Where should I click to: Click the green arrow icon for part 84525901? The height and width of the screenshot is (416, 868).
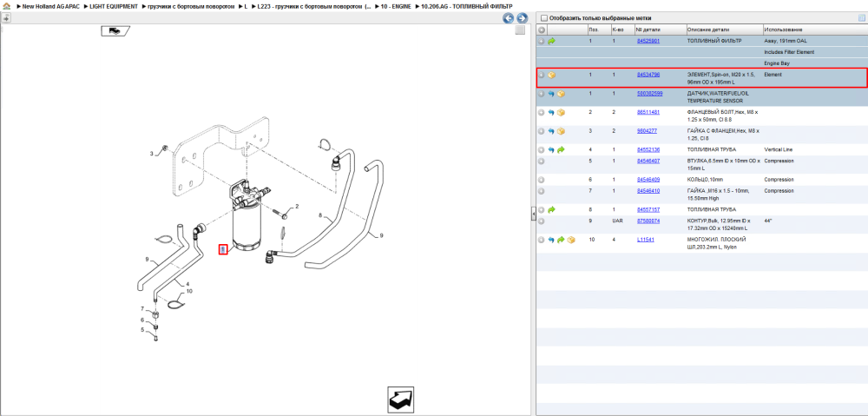coord(551,41)
